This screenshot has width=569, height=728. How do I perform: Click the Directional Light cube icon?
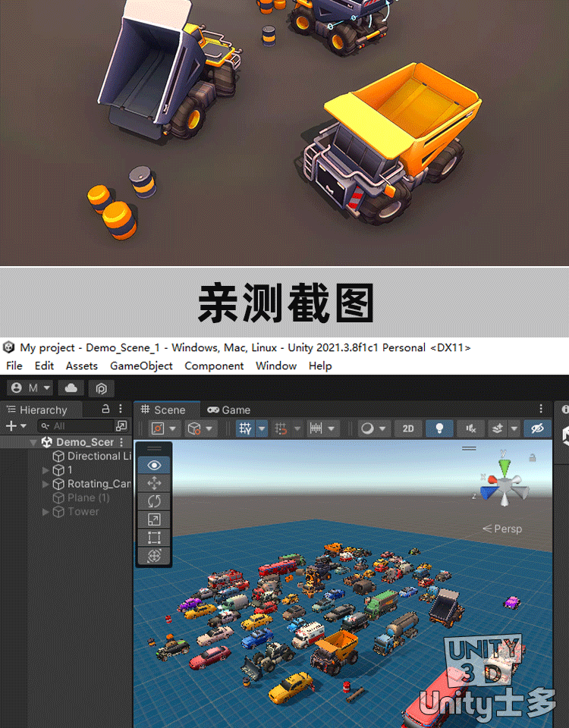[x=58, y=457]
